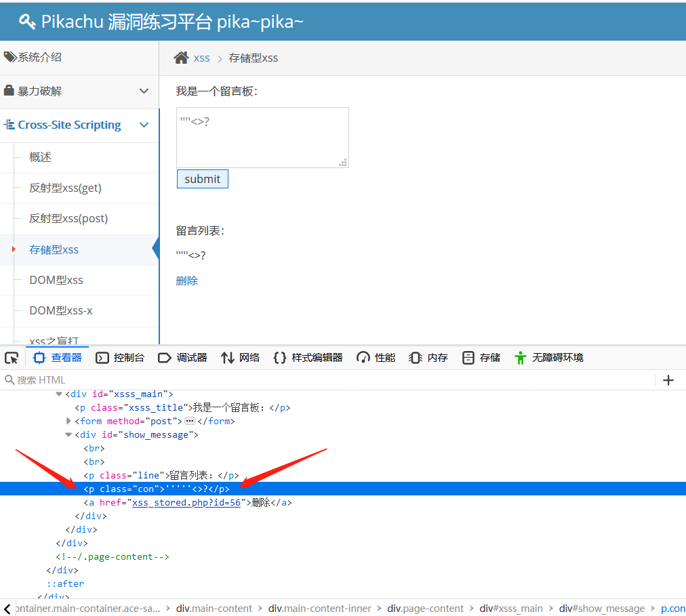The height and width of the screenshot is (616, 686).
Task: Switch to the 存储 tab
Action: pyautogui.click(x=481, y=358)
